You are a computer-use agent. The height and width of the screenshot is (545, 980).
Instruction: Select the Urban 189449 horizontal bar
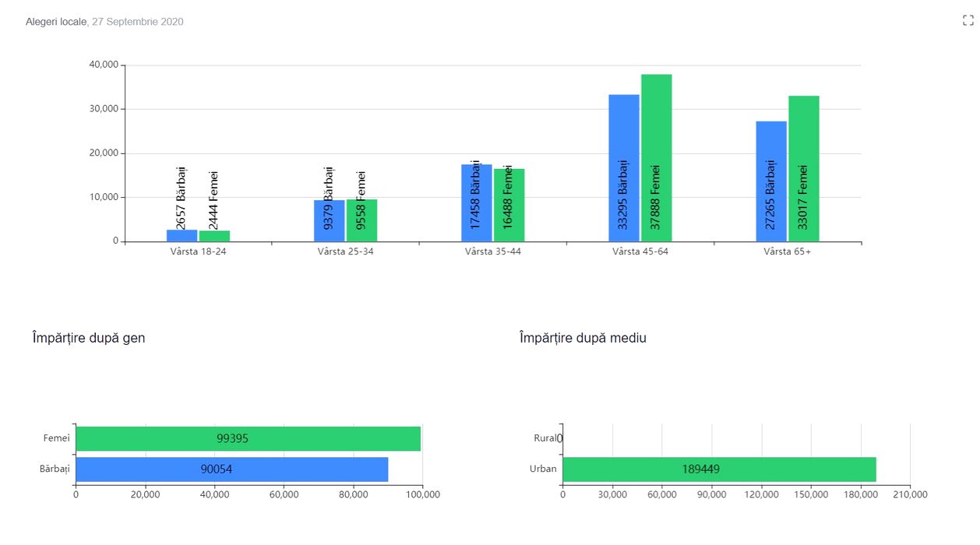pos(719,469)
